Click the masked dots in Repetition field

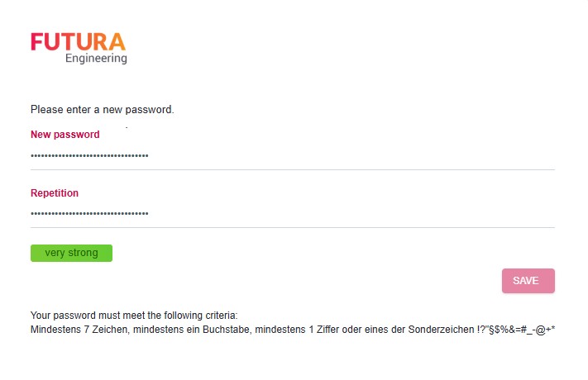click(x=89, y=213)
